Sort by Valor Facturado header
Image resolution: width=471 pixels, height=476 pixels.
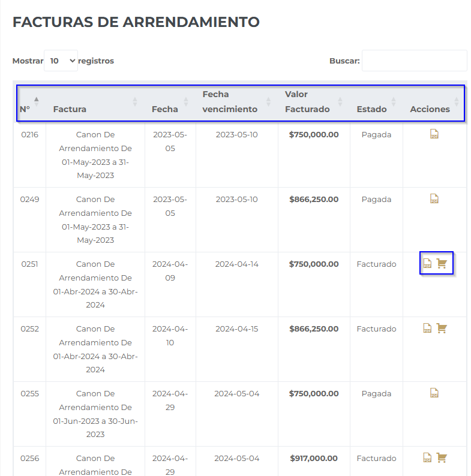[x=307, y=102]
